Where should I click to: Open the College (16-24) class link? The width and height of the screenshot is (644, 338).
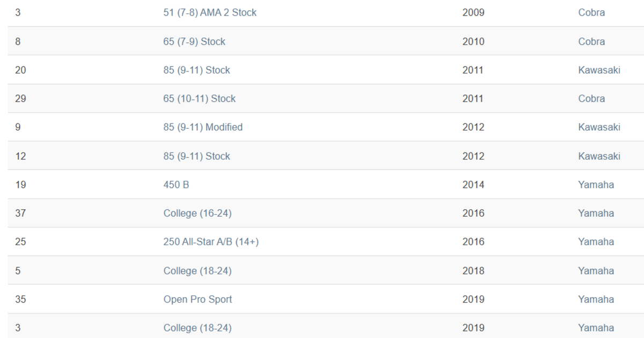(x=197, y=213)
